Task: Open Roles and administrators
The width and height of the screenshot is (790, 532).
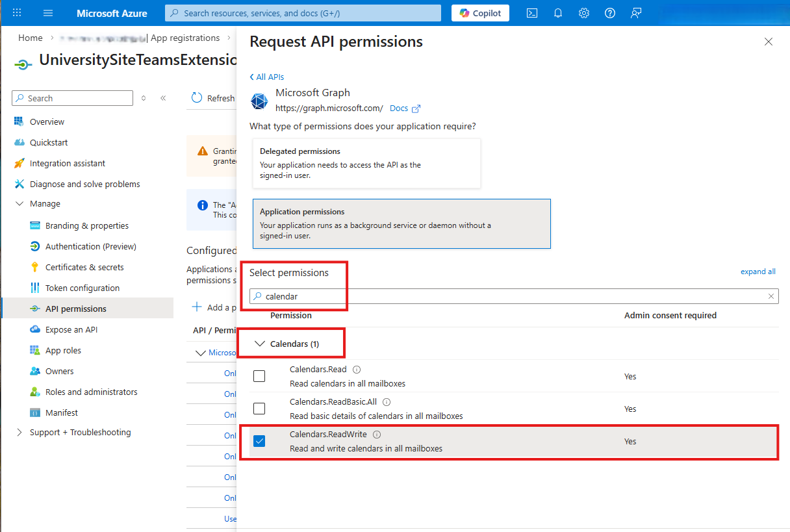Action: [x=91, y=392]
